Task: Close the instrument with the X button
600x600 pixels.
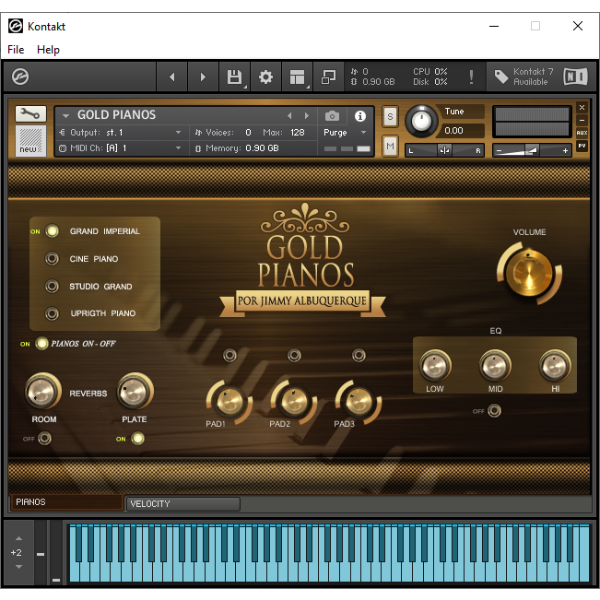Action: coord(582,108)
